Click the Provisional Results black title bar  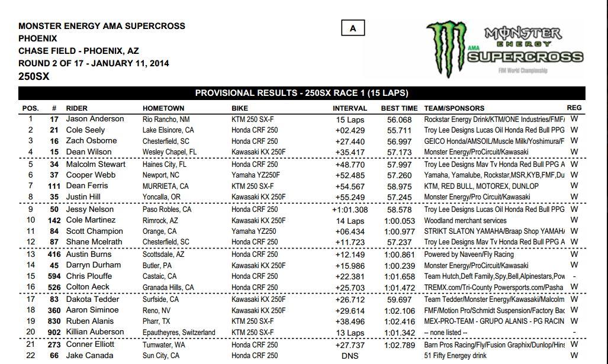tap(302, 93)
